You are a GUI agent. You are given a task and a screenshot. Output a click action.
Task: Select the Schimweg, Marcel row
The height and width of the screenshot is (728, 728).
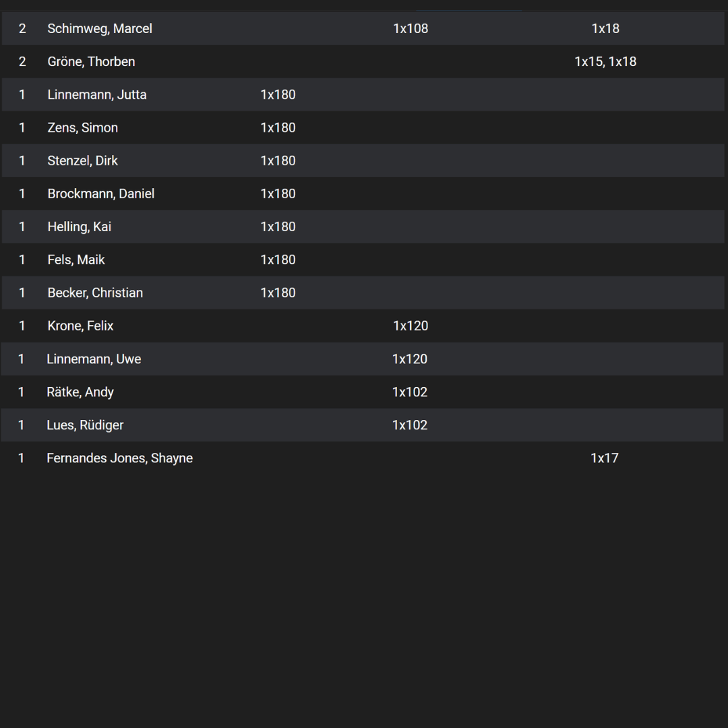point(363,29)
